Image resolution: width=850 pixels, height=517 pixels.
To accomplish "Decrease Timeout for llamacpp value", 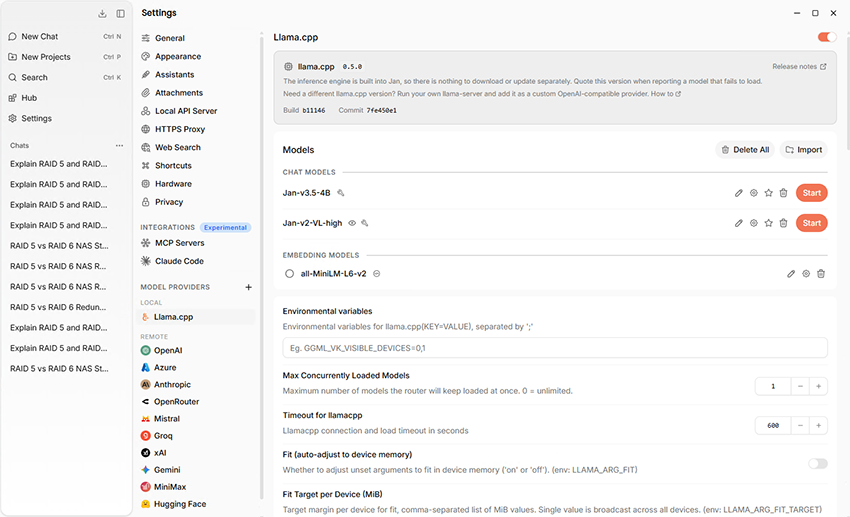I will (x=800, y=426).
